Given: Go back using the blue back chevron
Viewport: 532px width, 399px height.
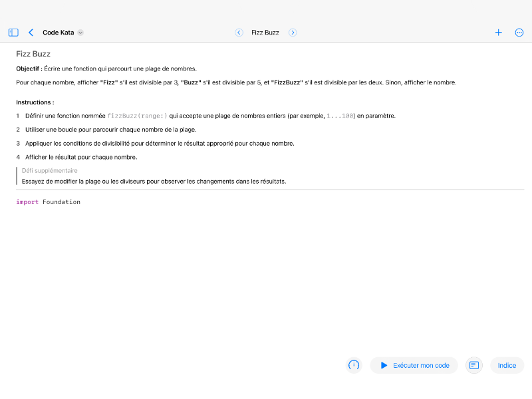Looking at the screenshot, I should pyautogui.click(x=31, y=32).
